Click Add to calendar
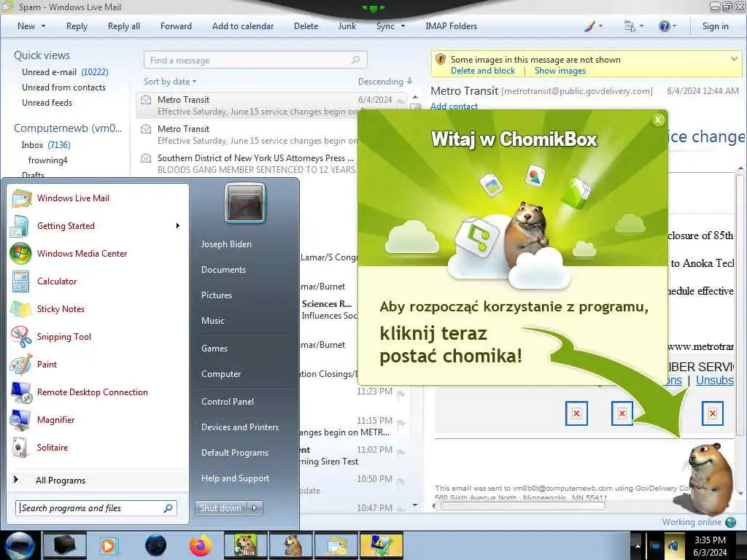Viewport: 747px width, 560px height. point(243,26)
